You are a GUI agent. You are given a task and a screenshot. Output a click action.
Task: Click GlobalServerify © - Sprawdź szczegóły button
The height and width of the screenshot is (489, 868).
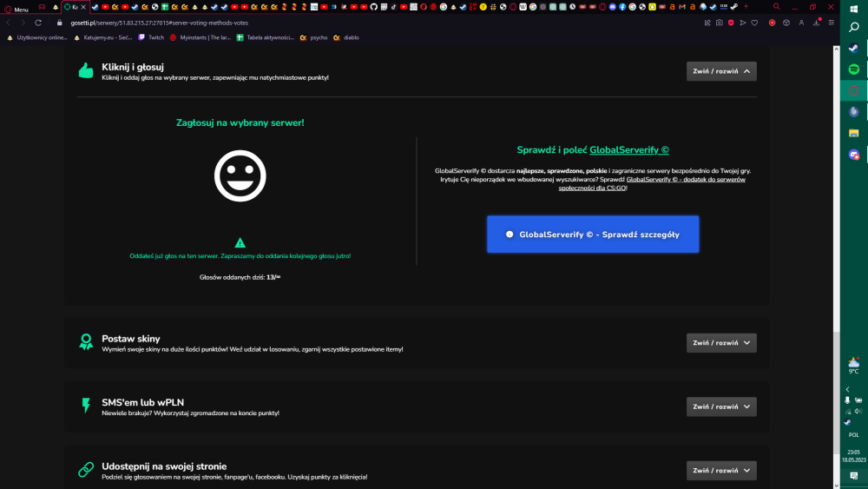tap(592, 235)
